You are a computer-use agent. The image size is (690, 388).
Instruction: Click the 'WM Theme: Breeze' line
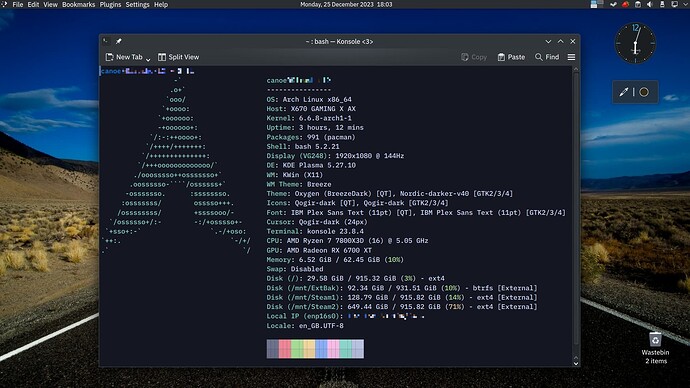coord(299,184)
